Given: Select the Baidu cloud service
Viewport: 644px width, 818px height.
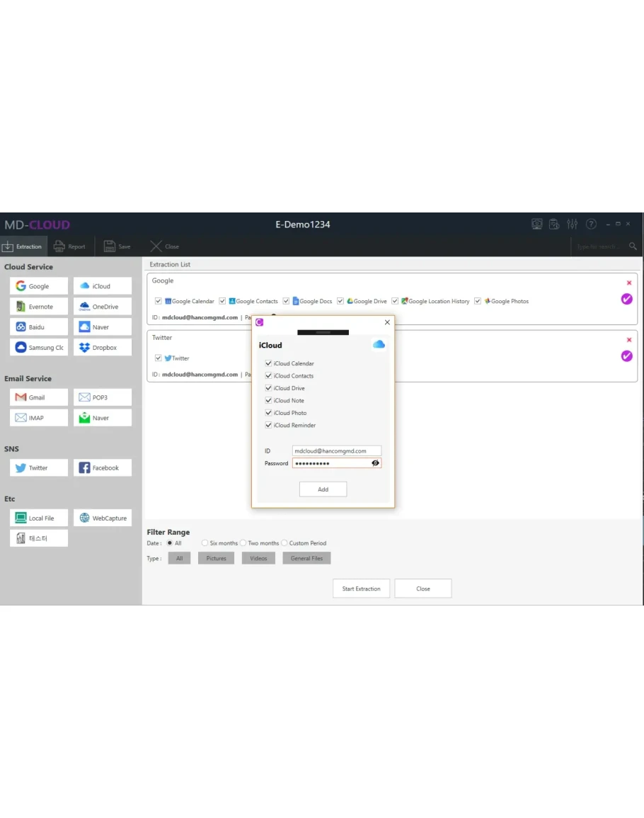Looking at the screenshot, I should coord(39,327).
